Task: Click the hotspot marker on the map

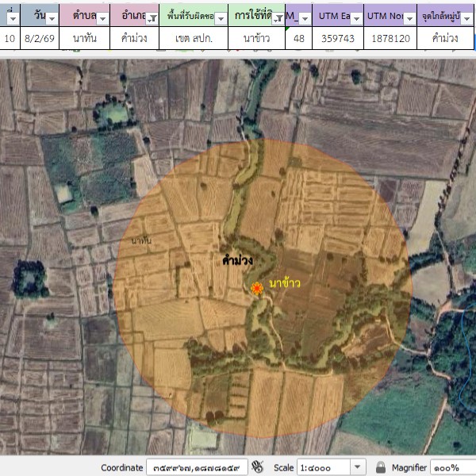Action: click(256, 289)
